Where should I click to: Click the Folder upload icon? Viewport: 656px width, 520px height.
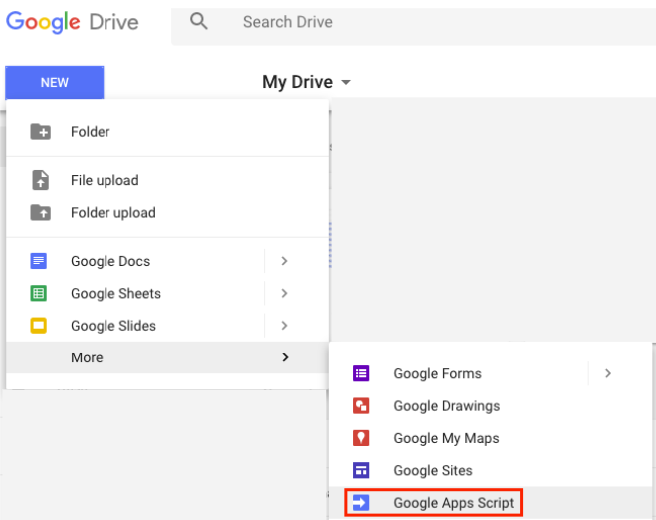coord(41,213)
